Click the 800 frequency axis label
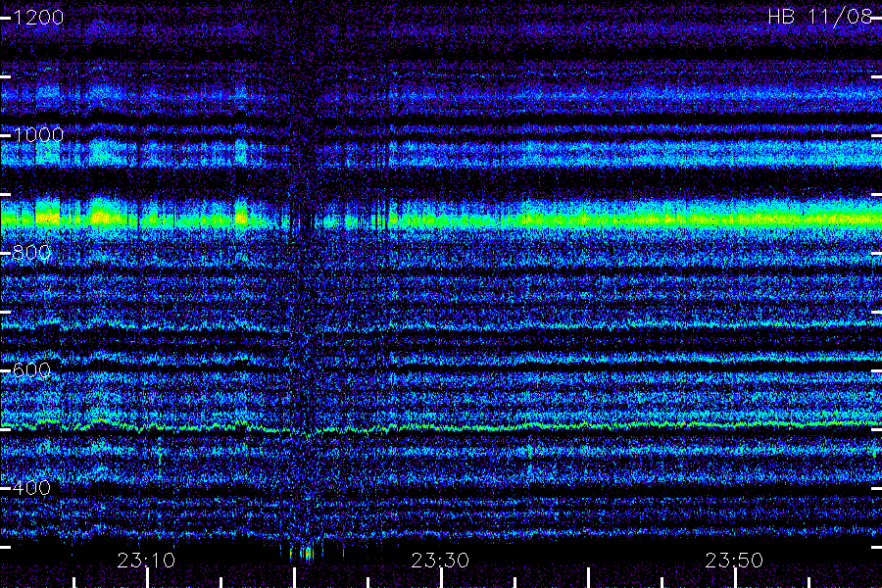Image resolution: width=882 pixels, height=588 pixels. [x=31, y=253]
